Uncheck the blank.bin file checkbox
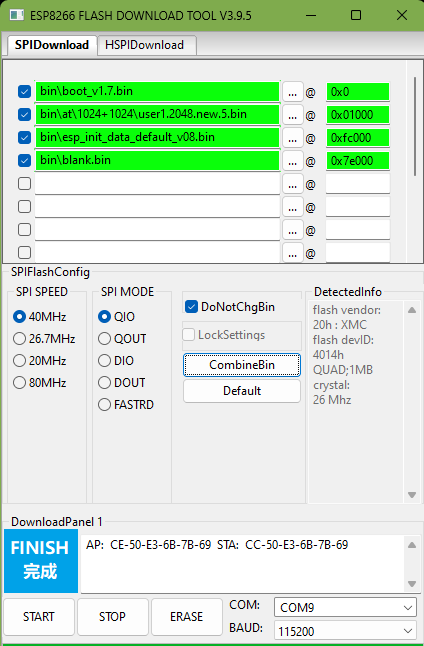The height and width of the screenshot is (646, 424). click(x=24, y=160)
